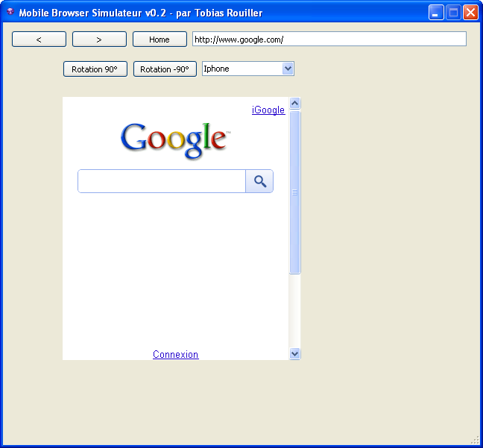
Task: Go forward with the > button
Action: [x=99, y=39]
